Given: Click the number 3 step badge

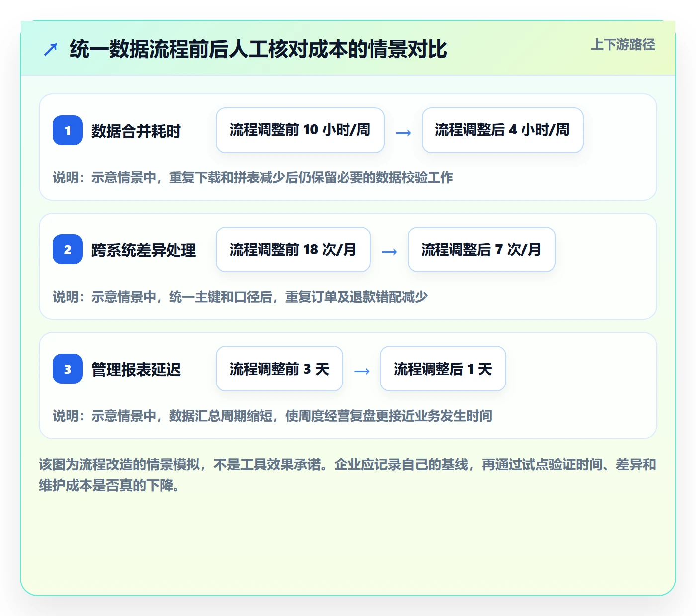Looking at the screenshot, I should click(68, 369).
